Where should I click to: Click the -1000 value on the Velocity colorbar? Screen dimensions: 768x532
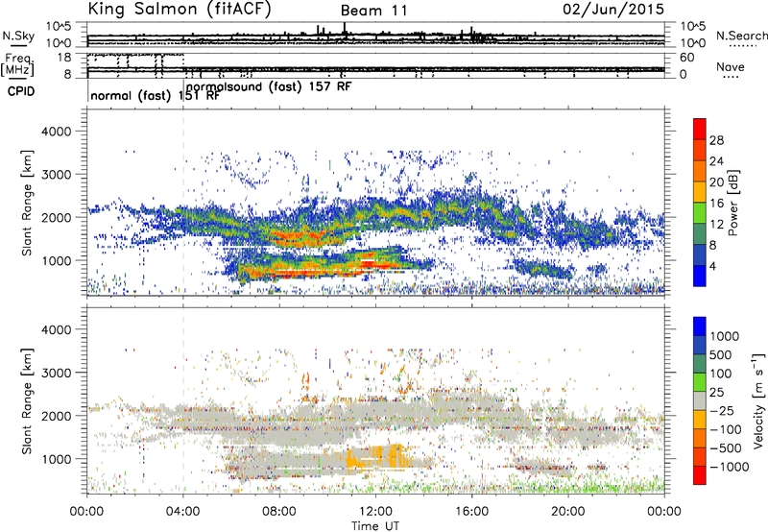[x=730, y=467]
